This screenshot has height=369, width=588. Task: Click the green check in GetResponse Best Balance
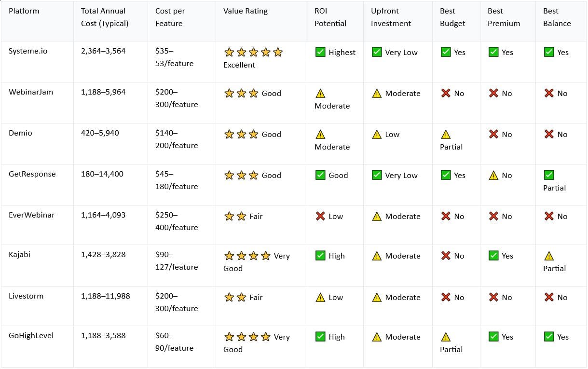[549, 175]
